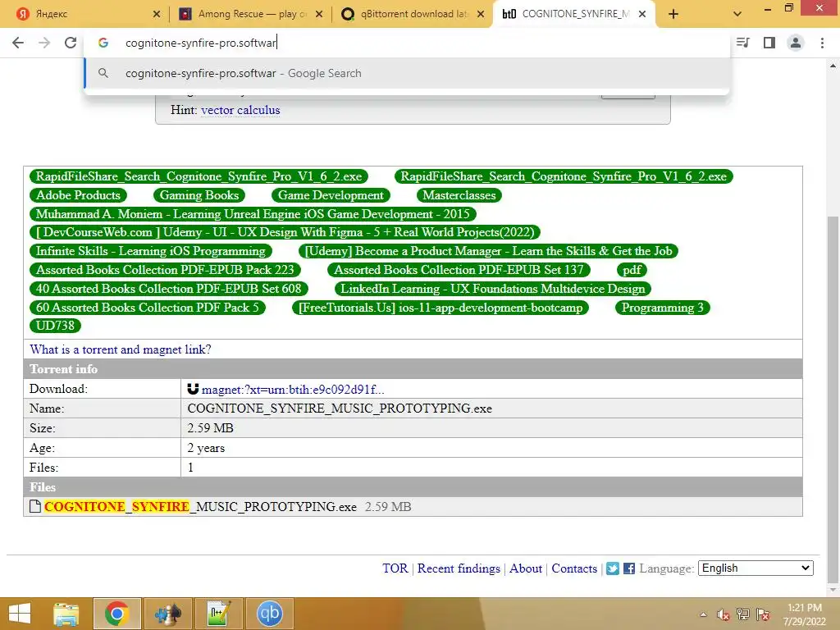Screen dimensions: 840x630
Task: Open the Programming 3 tag
Action: [x=663, y=307]
